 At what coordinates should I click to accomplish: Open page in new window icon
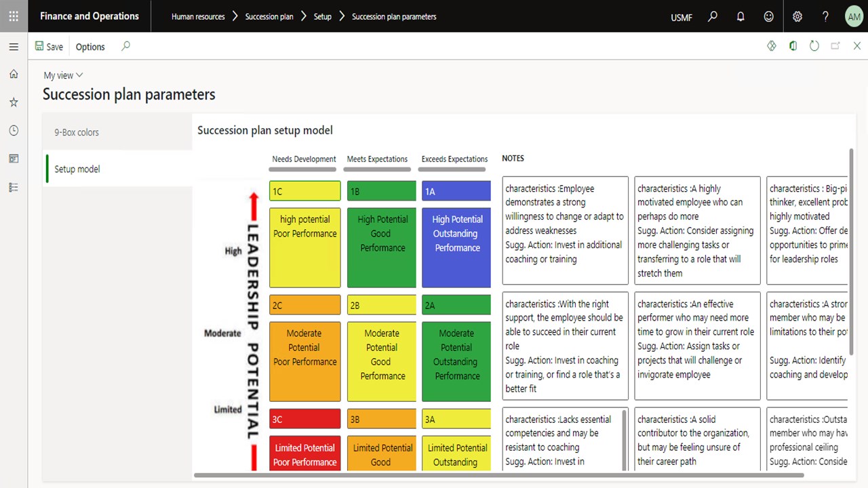click(x=835, y=46)
